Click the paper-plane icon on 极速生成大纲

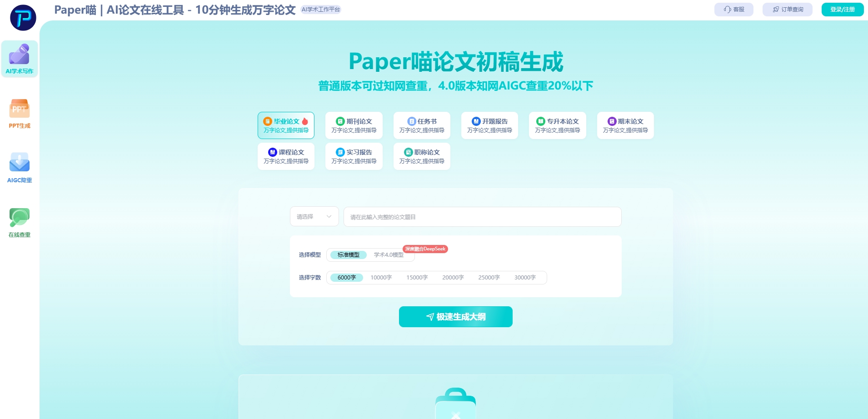click(x=430, y=317)
